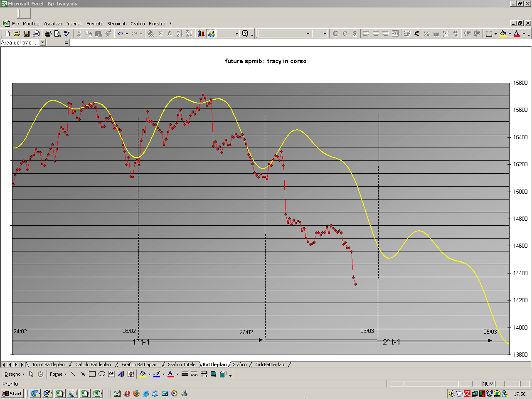532x399 pixels.
Task: Align text left
Action: point(366,34)
